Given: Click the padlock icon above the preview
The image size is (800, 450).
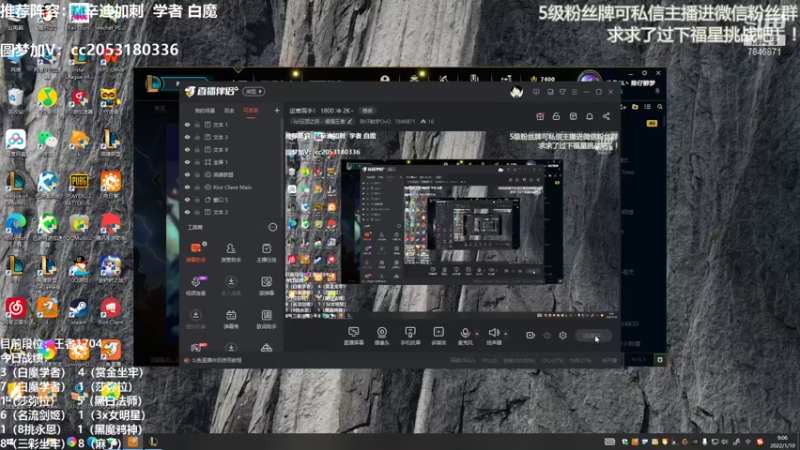Looking at the screenshot, I should tap(556, 116).
